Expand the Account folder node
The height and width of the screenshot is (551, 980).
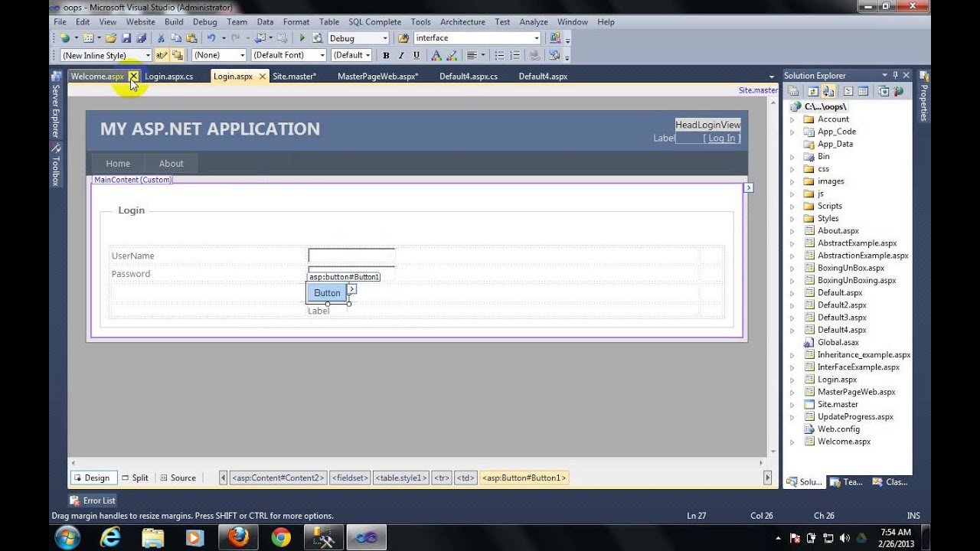792,119
